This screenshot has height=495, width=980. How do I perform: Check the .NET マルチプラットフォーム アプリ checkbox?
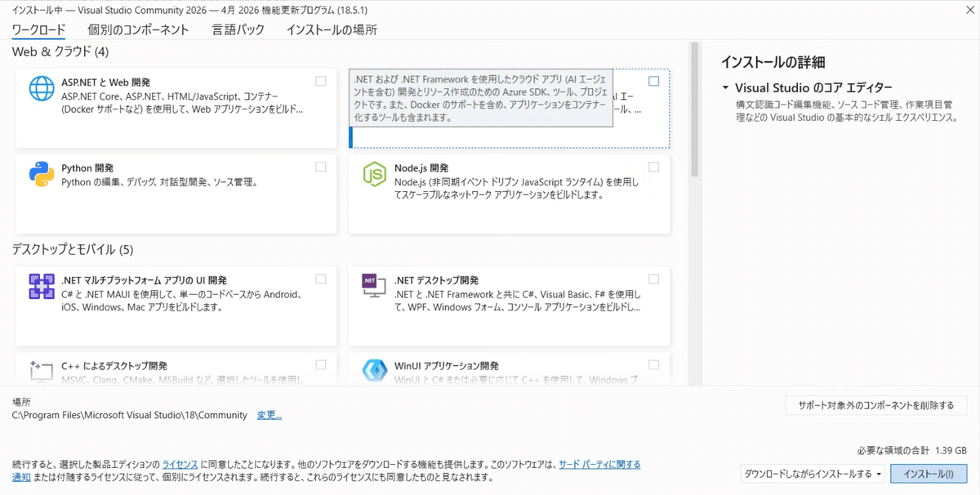[x=321, y=279]
